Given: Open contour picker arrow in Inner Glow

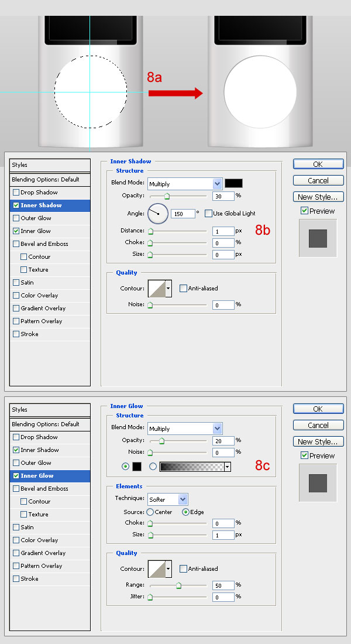Looking at the screenshot, I should pyautogui.click(x=168, y=568).
